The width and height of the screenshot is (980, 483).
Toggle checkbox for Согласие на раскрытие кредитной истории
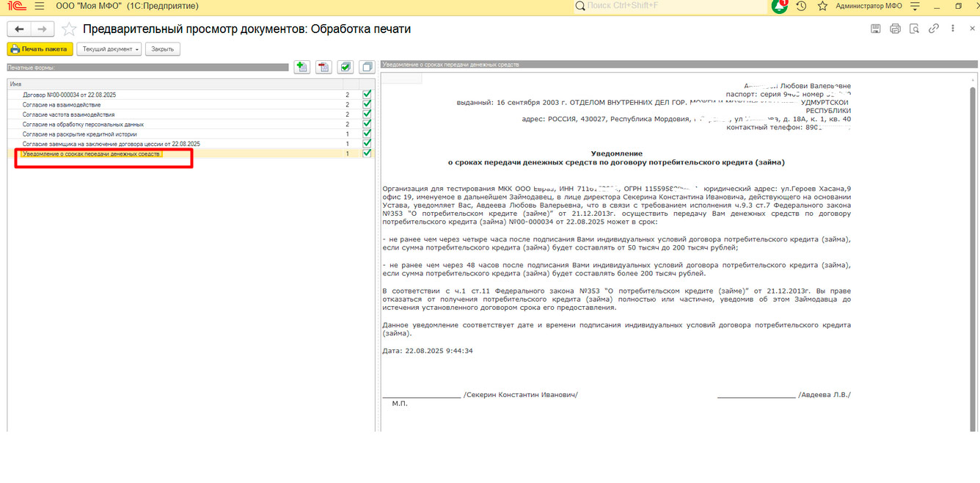coord(367,134)
